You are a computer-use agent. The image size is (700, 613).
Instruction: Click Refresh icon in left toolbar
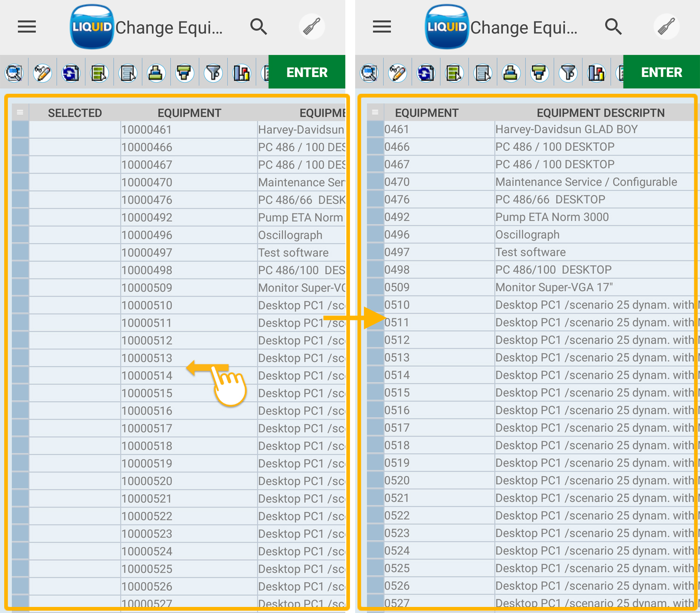71,73
